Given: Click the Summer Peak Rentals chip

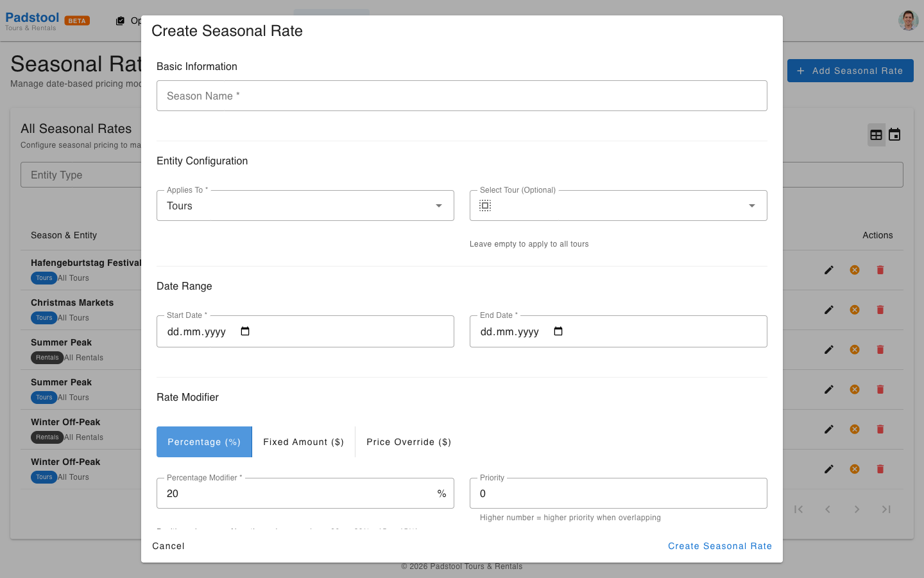Looking at the screenshot, I should 47,358.
